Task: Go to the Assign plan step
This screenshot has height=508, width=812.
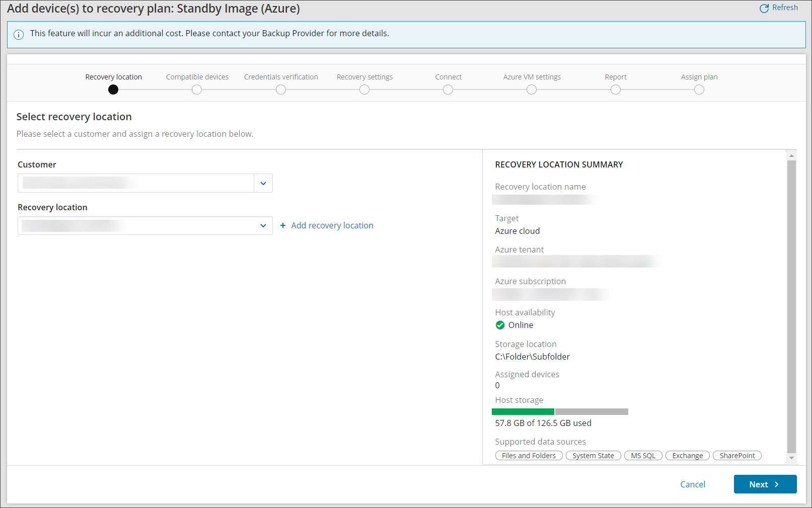Action: click(x=699, y=90)
